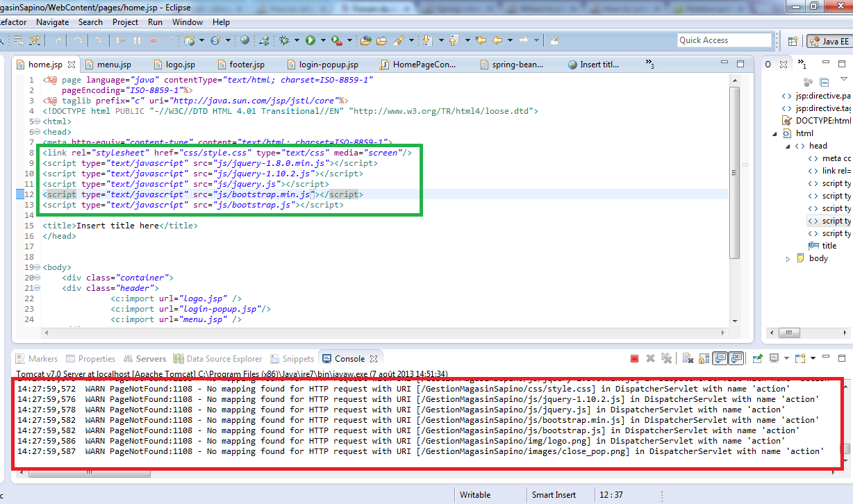Open the Window menu

pyautogui.click(x=188, y=22)
